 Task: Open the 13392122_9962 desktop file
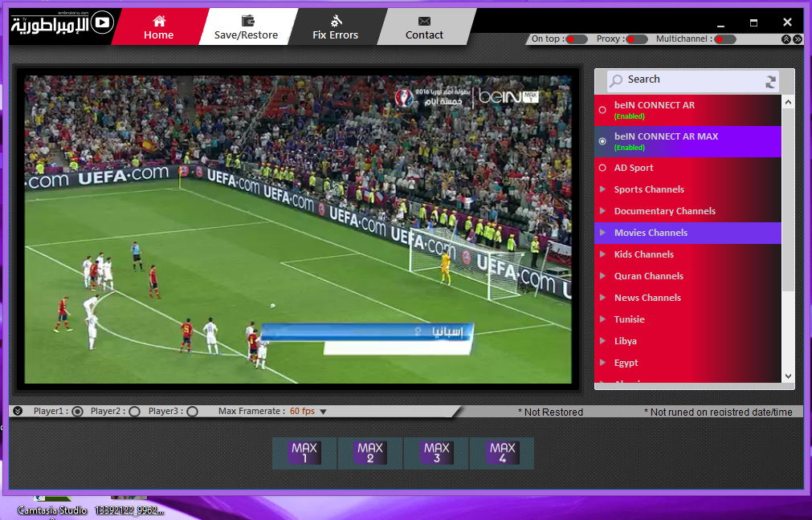[x=129, y=508]
